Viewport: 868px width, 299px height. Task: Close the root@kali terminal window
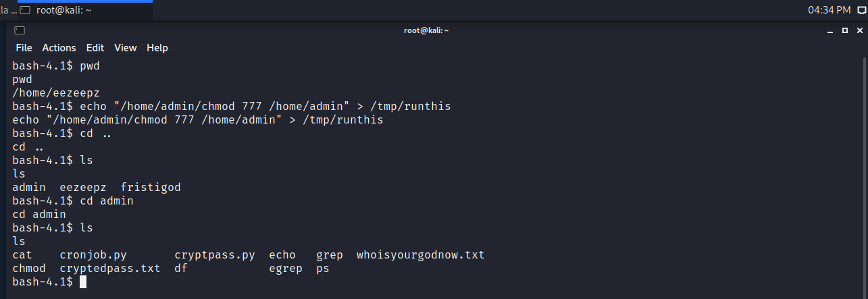(858, 30)
